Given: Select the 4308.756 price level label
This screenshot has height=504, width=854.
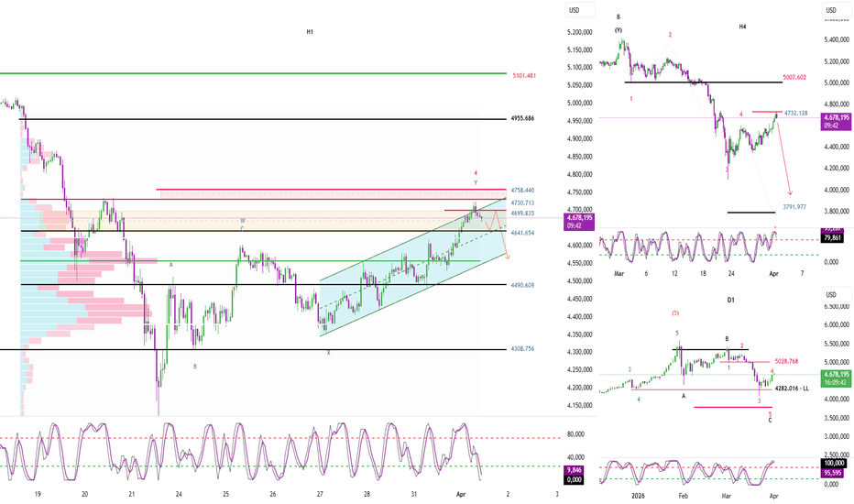Looking at the screenshot, I should (522, 349).
